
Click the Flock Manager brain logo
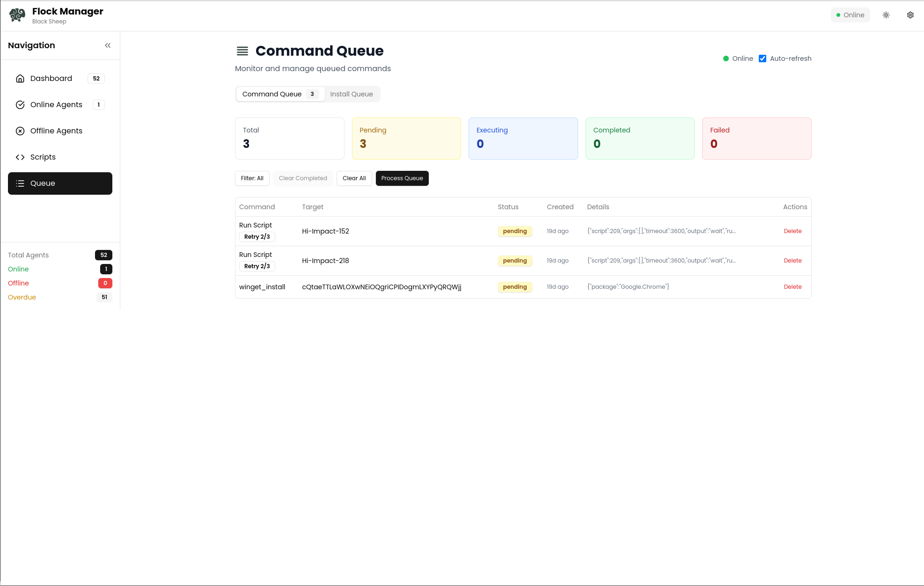tap(17, 15)
